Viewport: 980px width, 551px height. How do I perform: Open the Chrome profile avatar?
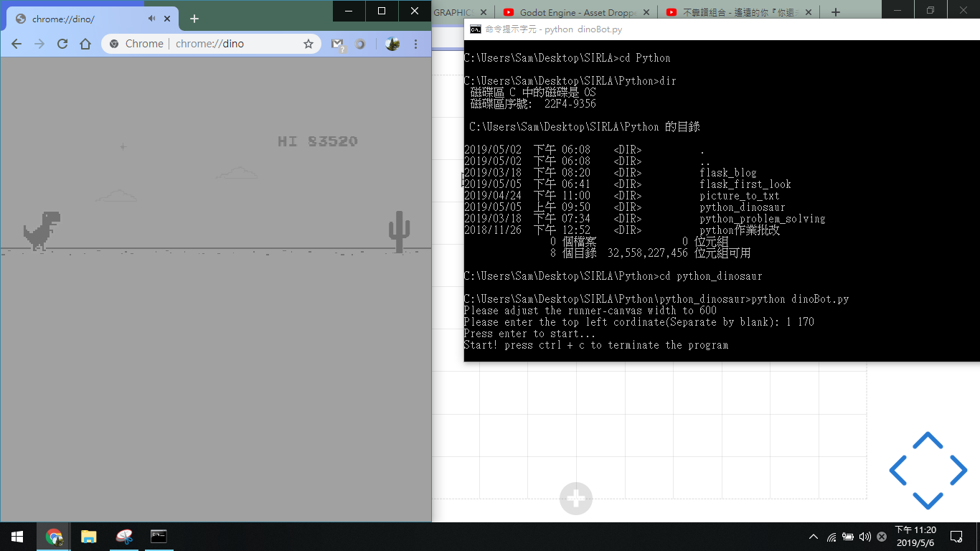(x=392, y=44)
